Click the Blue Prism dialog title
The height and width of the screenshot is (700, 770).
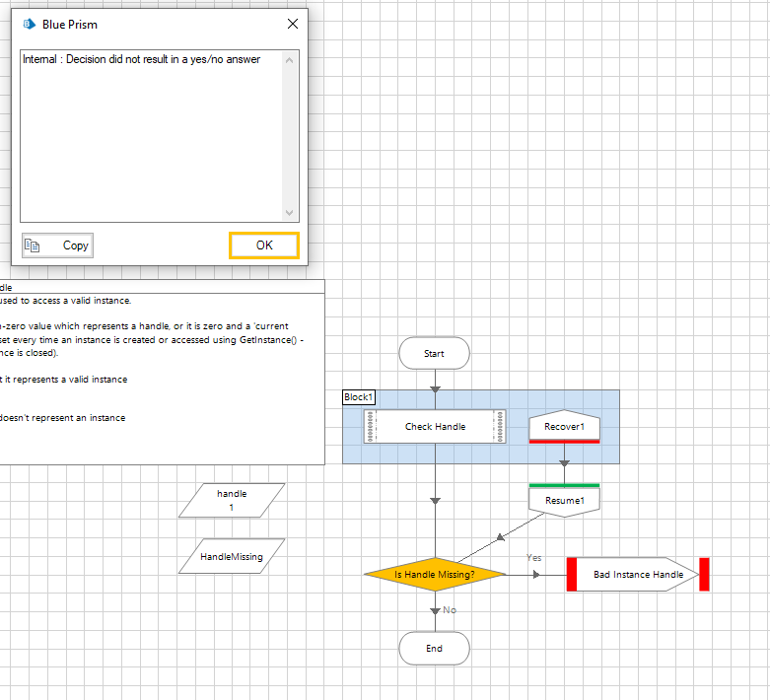pyautogui.click(x=70, y=25)
